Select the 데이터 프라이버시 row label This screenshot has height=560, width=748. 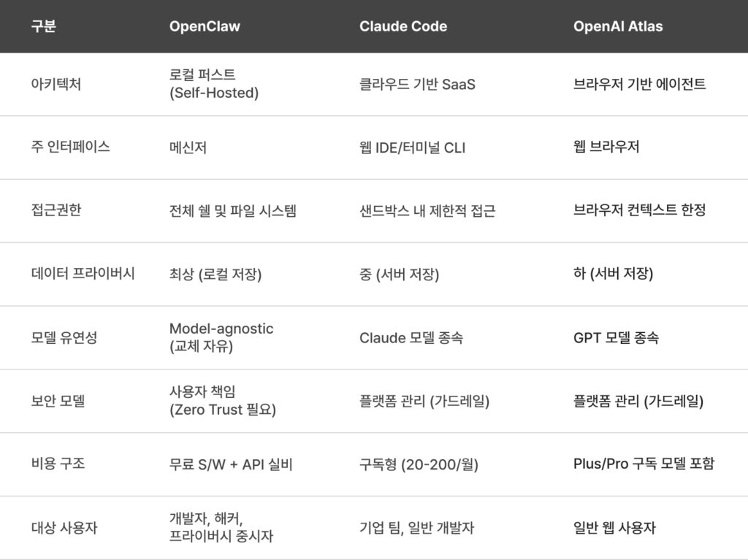(x=83, y=274)
